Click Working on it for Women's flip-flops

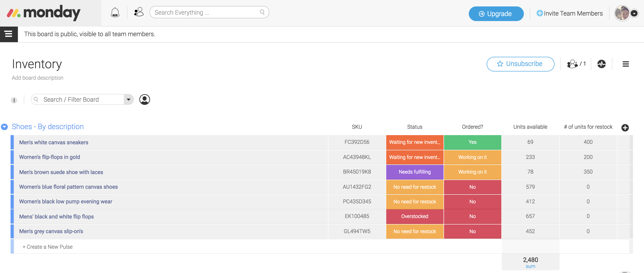(472, 157)
